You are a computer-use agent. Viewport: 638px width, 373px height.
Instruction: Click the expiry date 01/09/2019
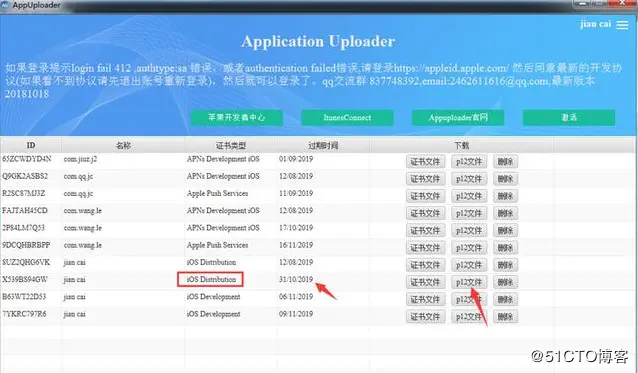(296, 159)
